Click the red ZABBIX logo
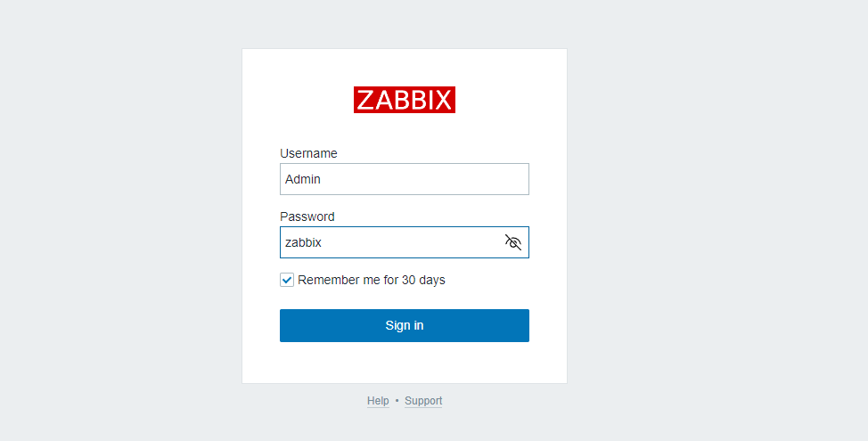Screen dimensions: 868x441 (x=405, y=100)
